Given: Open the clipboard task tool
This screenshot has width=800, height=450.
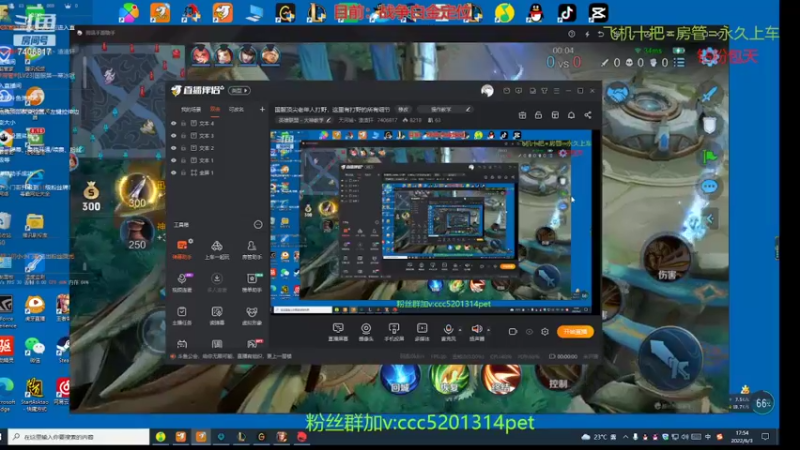Looking at the screenshot, I should click(182, 315).
